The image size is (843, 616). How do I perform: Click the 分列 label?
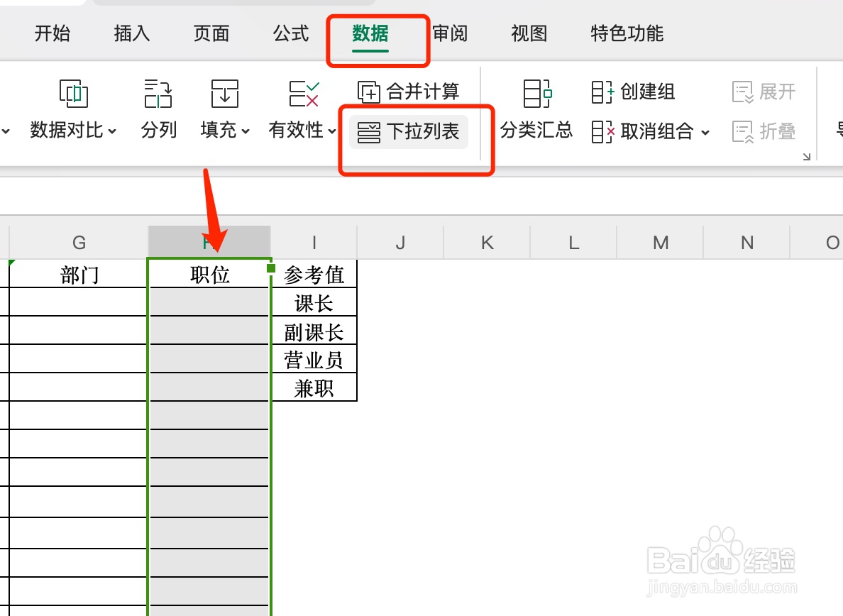(158, 130)
